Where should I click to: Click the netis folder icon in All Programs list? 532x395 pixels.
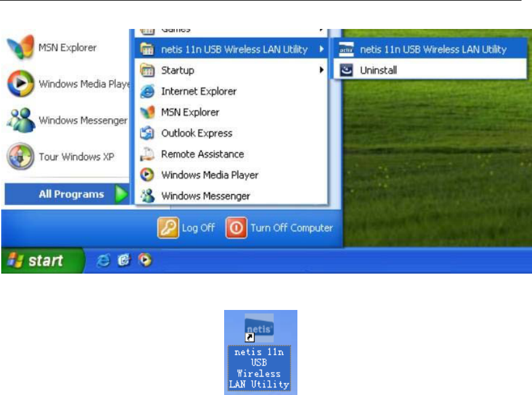tap(147, 49)
